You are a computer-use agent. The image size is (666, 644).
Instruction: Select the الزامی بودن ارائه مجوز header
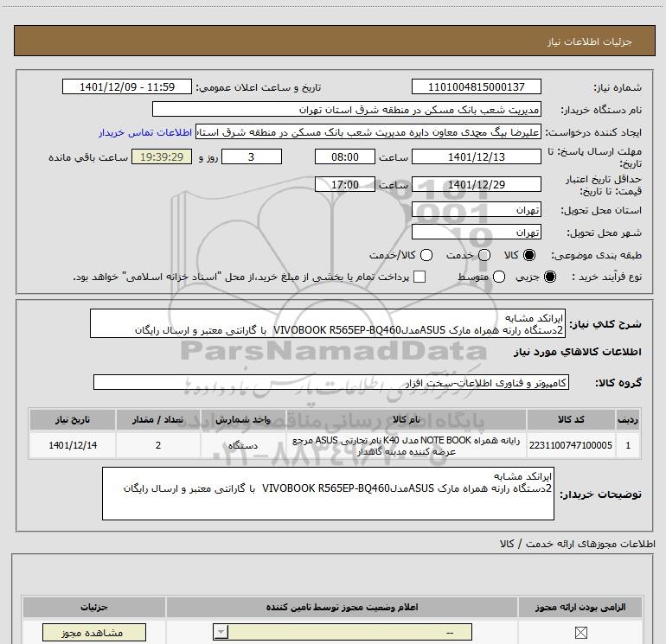coord(580,607)
